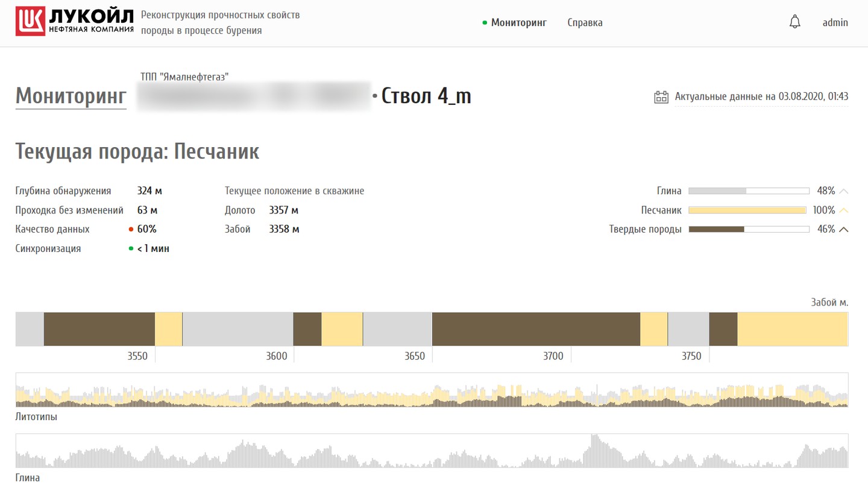Image resolution: width=868 pixels, height=484 pixels.
Task: Click Актуальные данные на 03.08.2020 date link
Action: (x=761, y=96)
